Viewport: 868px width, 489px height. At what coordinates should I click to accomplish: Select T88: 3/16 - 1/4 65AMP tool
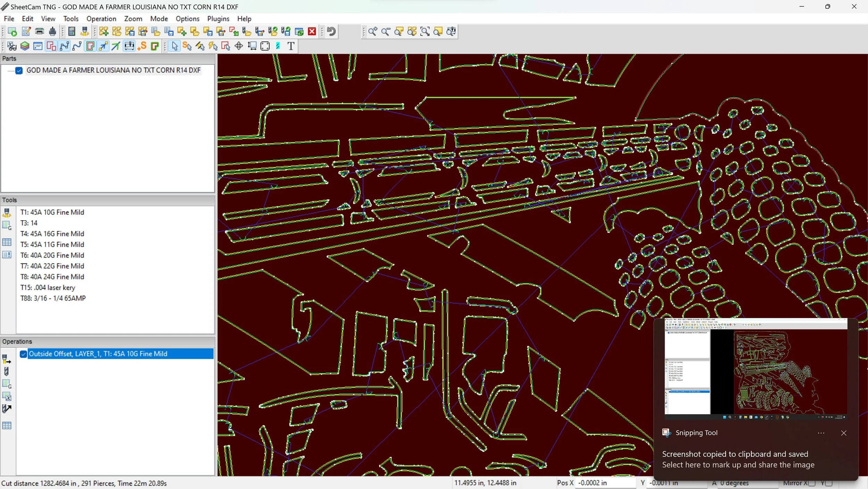tap(53, 298)
